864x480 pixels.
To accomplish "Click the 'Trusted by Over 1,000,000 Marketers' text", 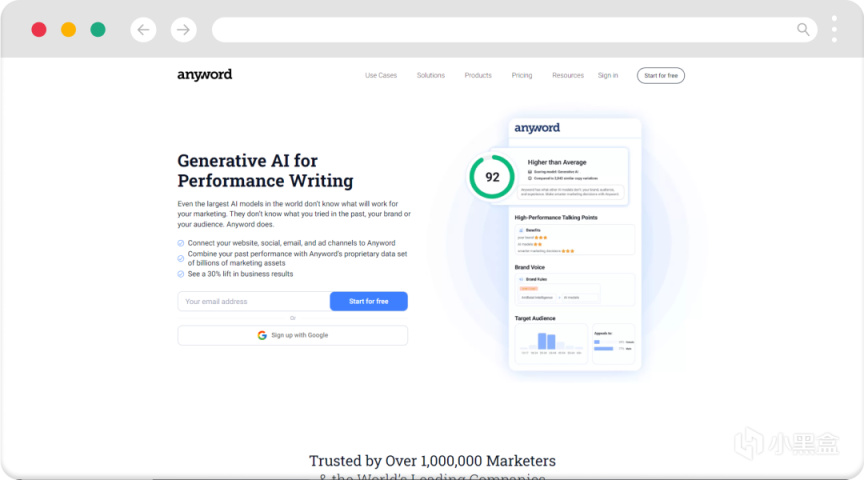I will 432,461.
